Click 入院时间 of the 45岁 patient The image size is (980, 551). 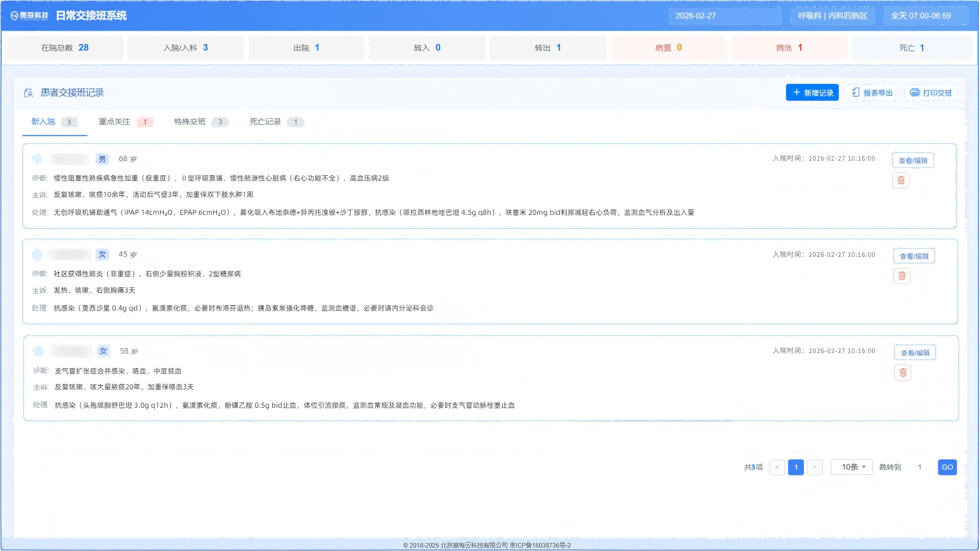point(824,255)
